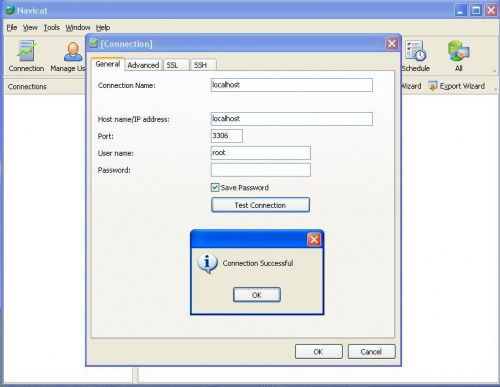Open the Help menu

[x=103, y=28]
